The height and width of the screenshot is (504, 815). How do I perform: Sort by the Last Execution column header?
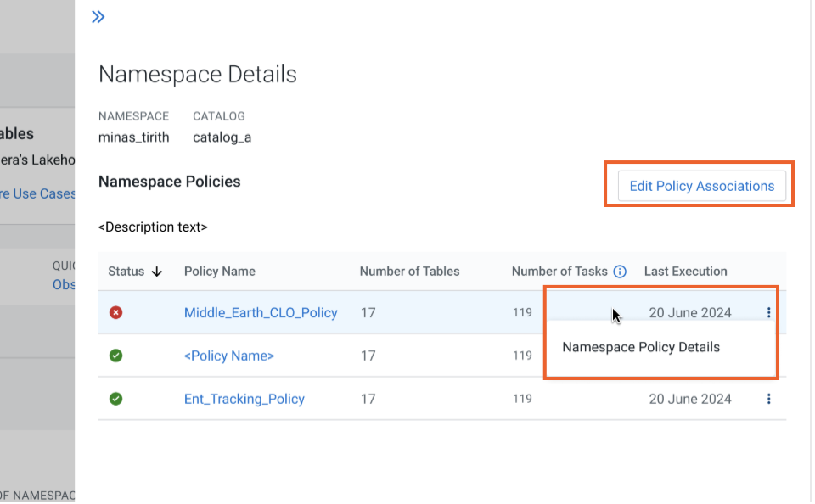(x=685, y=271)
